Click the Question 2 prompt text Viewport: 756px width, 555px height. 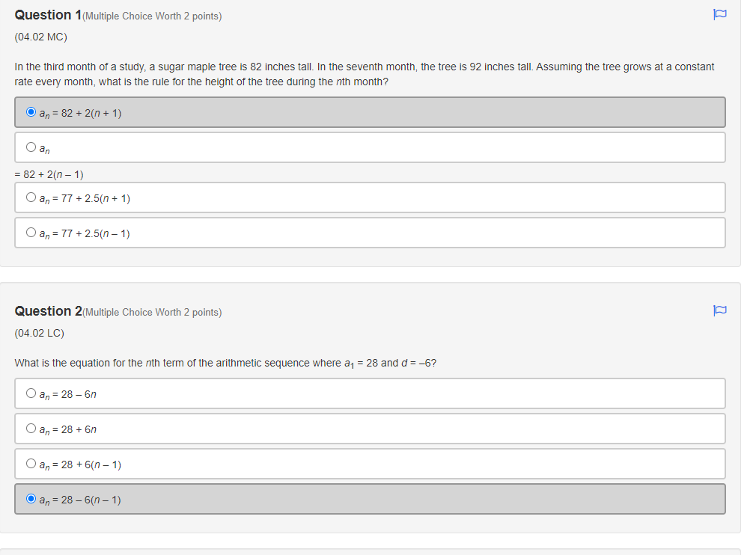pyautogui.click(x=225, y=362)
